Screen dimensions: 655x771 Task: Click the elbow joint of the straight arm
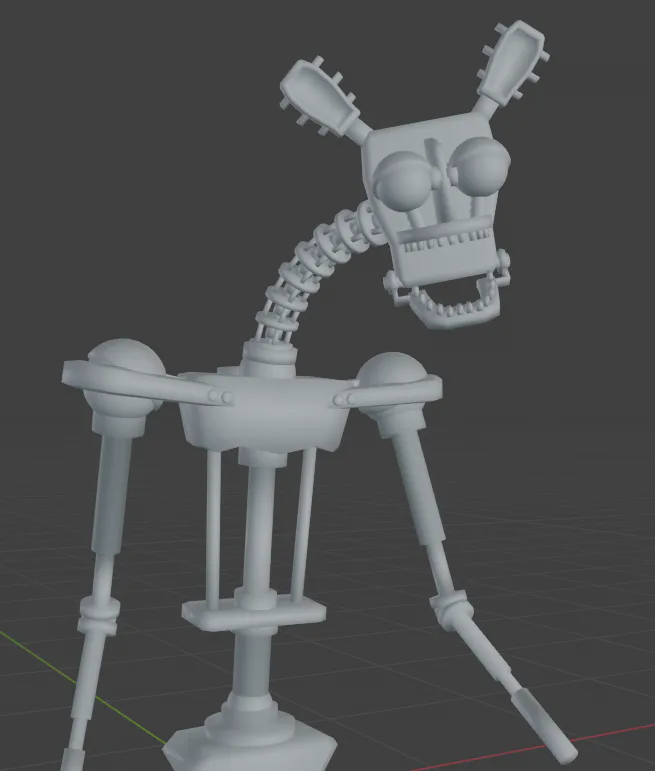tap(98, 616)
